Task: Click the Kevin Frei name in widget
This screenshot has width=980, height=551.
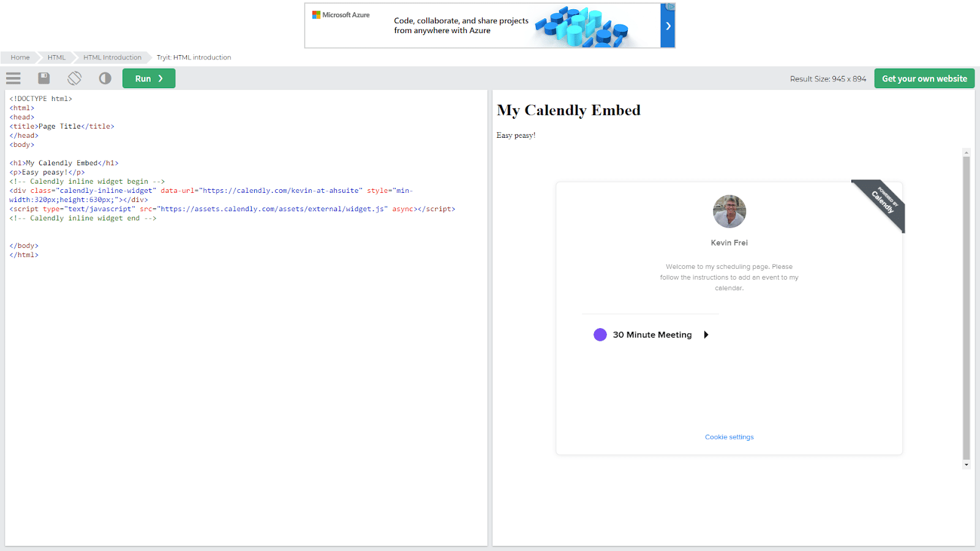Action: [729, 243]
